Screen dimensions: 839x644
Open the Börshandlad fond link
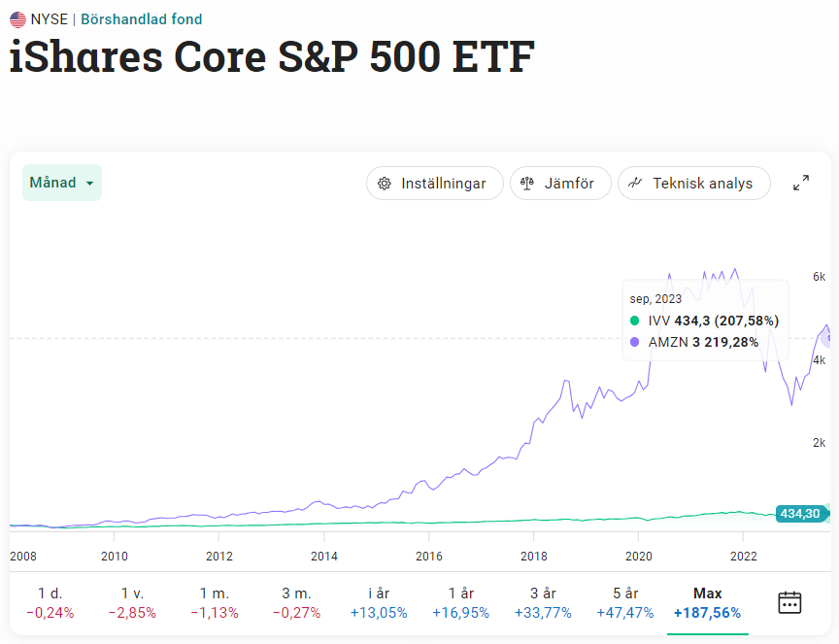142,19
